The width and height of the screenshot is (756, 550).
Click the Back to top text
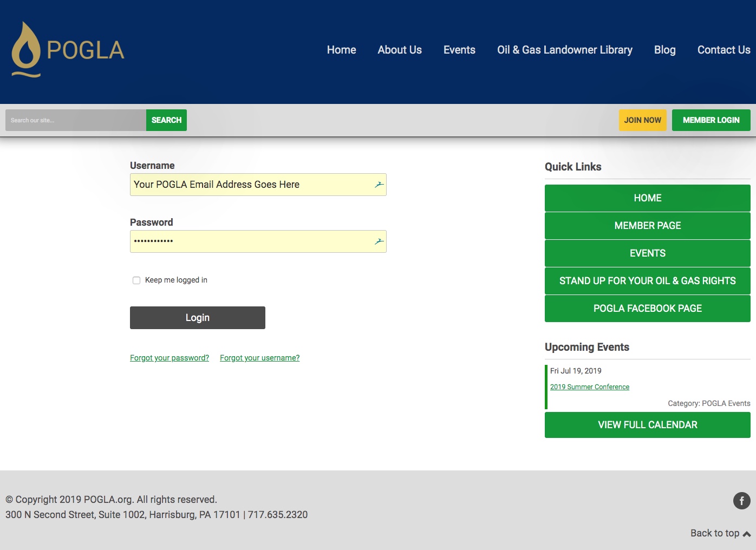(x=715, y=533)
